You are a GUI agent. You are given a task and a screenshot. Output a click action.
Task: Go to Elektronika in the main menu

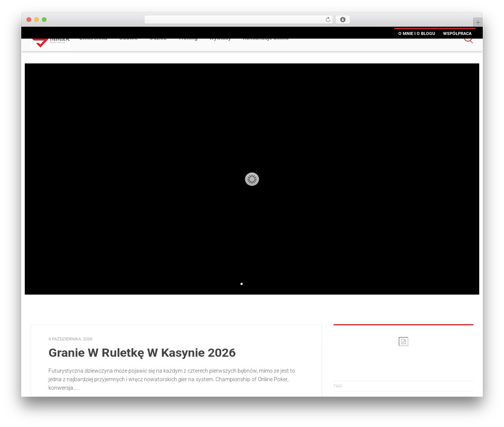[x=93, y=39]
